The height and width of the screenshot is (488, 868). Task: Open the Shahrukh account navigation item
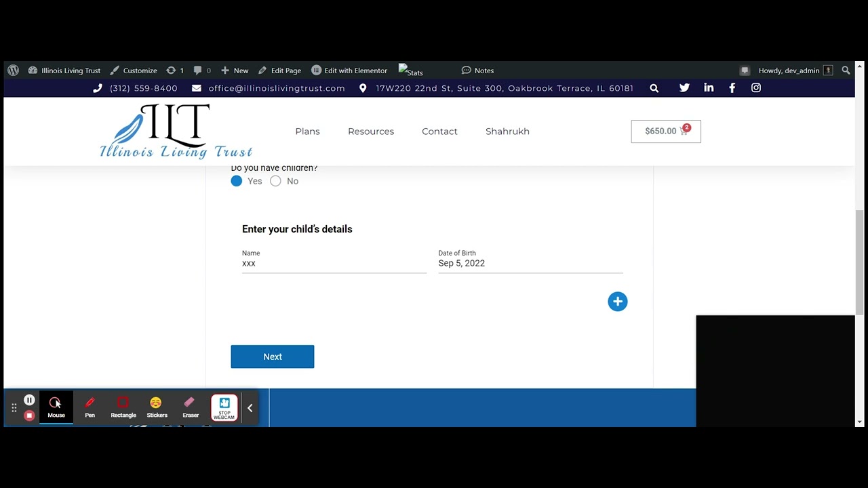tap(507, 131)
